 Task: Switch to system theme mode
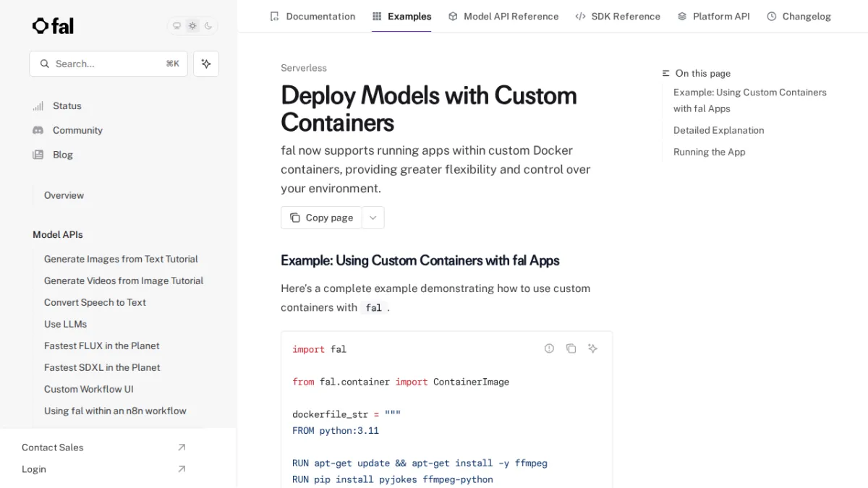point(176,26)
